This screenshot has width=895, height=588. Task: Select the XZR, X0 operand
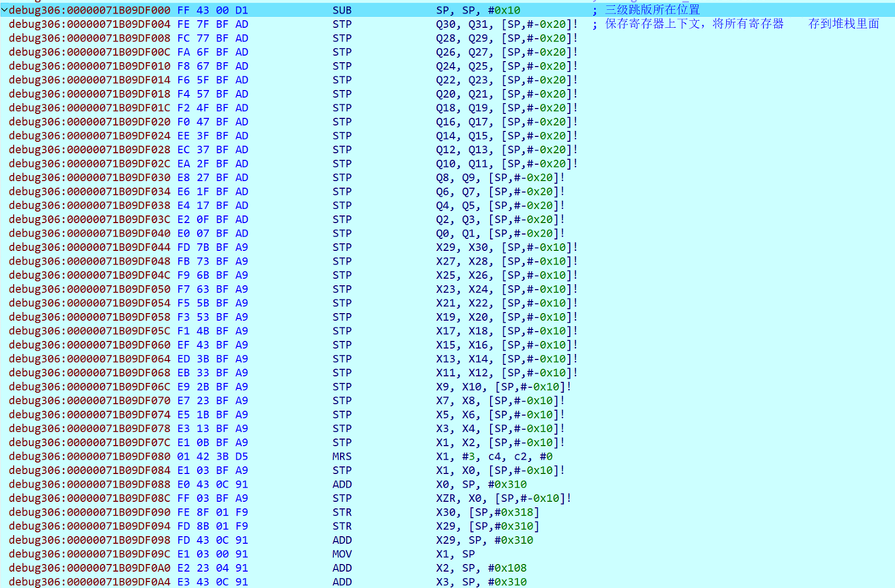click(x=462, y=498)
